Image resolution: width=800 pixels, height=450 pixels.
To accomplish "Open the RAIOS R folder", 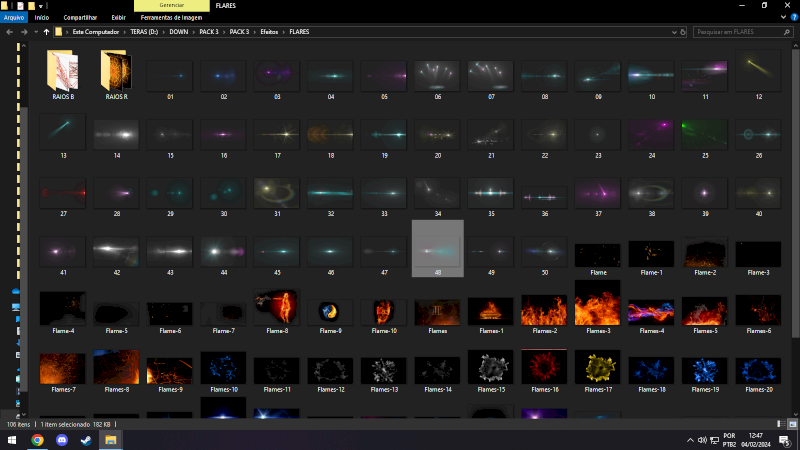I will pos(116,73).
